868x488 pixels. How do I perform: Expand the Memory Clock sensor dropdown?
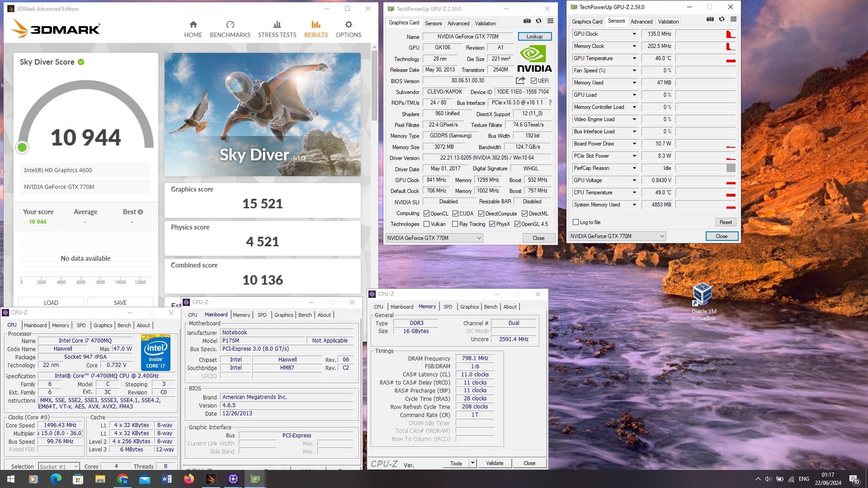[x=634, y=46]
